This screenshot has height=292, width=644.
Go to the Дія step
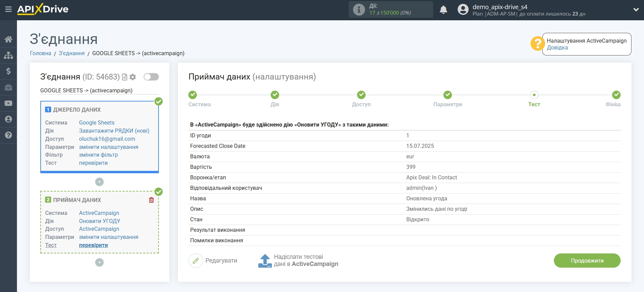[275, 95]
